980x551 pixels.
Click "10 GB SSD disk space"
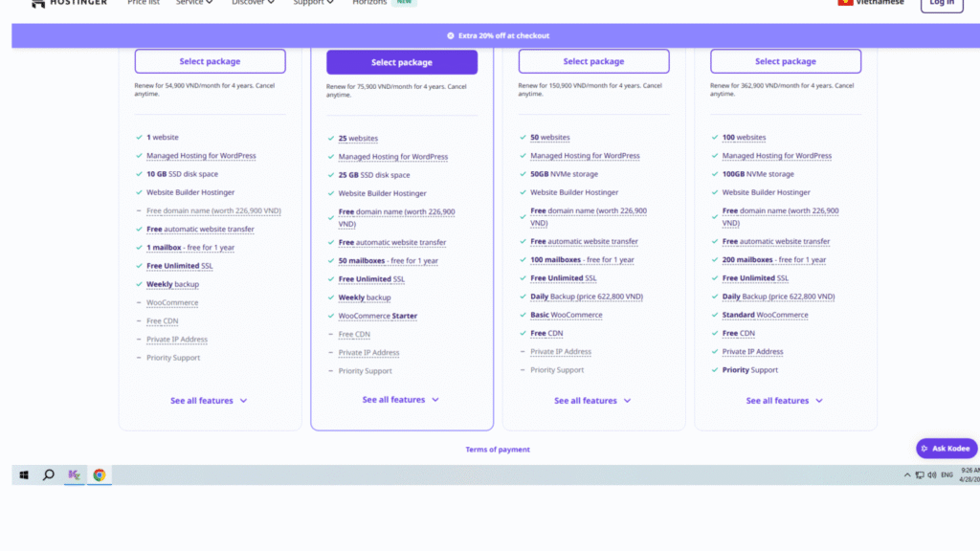click(x=182, y=174)
